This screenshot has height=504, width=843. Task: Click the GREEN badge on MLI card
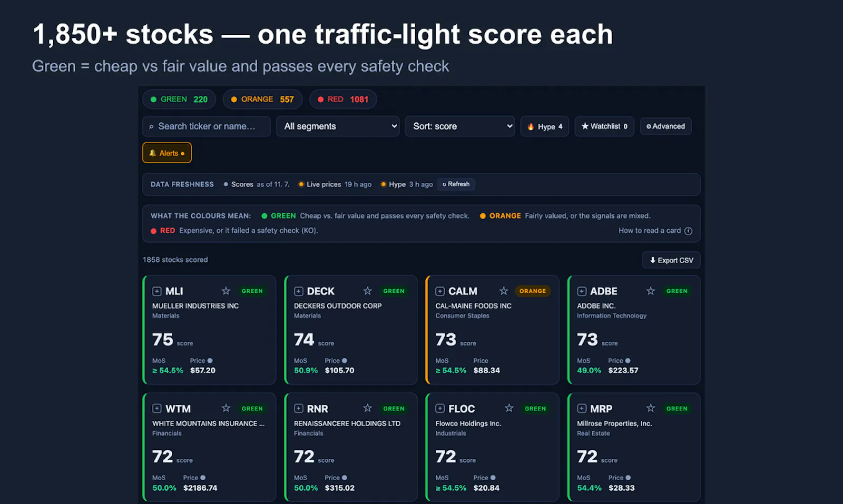(x=252, y=291)
